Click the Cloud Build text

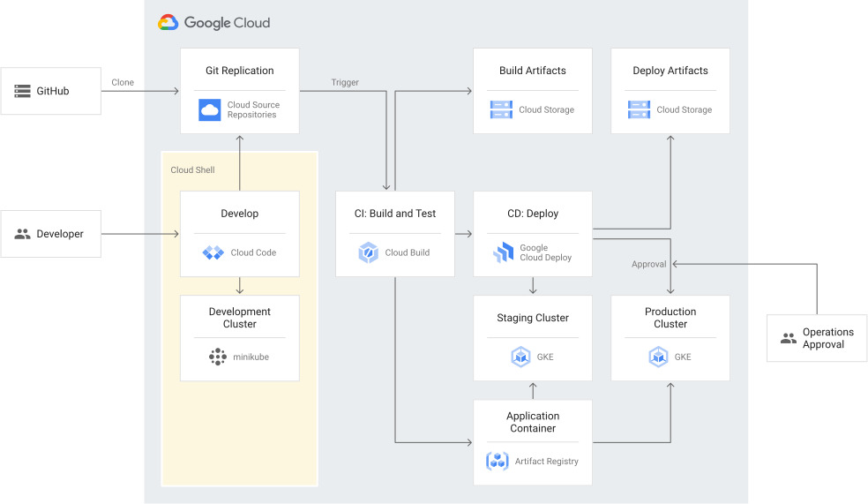tap(408, 252)
